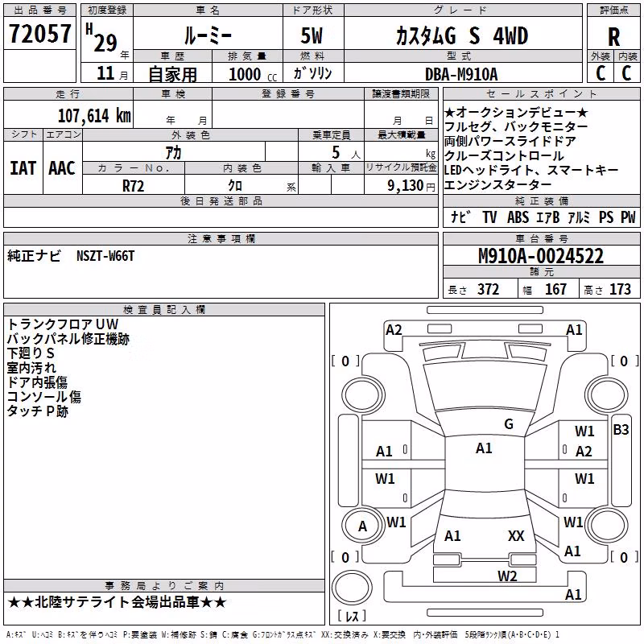The image size is (644, 644).
Task: Select the grade カスタムG S 4WD
Action: click(x=462, y=35)
